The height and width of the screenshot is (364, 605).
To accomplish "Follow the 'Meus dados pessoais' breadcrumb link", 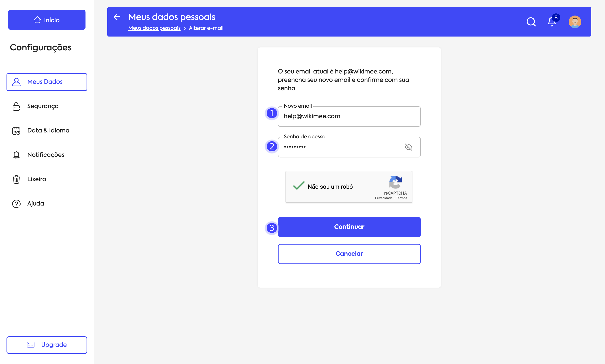I will [x=154, y=28].
